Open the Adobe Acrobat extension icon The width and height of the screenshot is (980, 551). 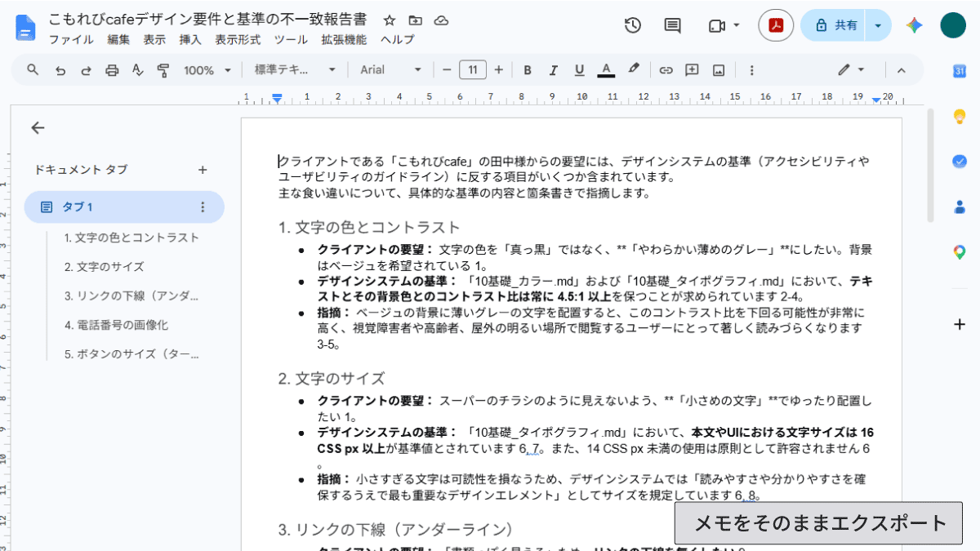click(x=776, y=25)
